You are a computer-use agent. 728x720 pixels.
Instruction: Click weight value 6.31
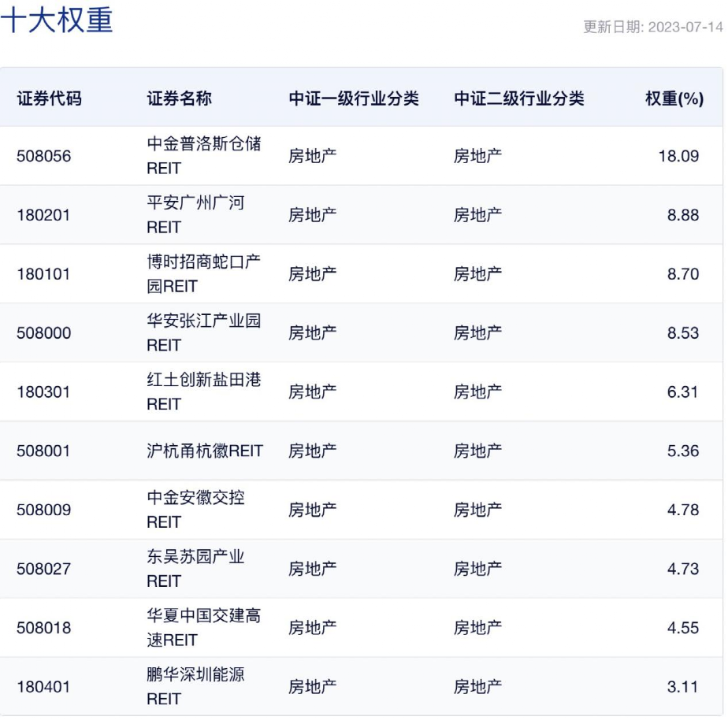click(682, 392)
